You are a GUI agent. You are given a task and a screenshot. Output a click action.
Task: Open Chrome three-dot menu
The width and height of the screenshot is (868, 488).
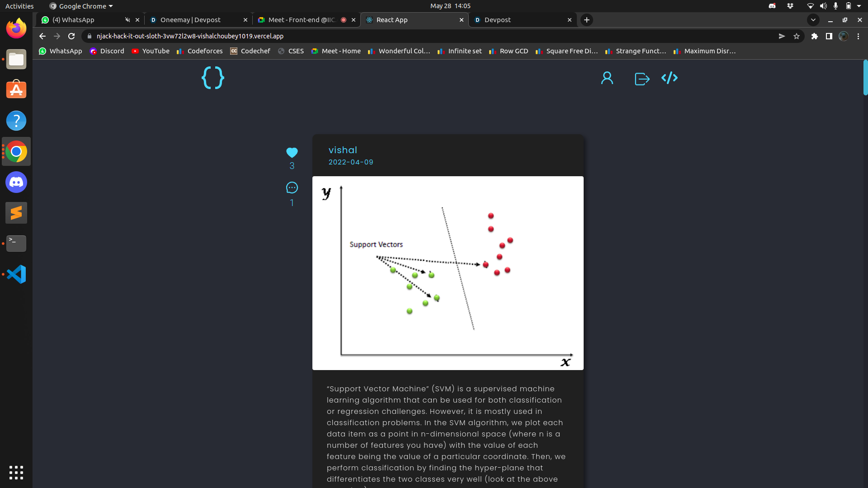click(858, 36)
